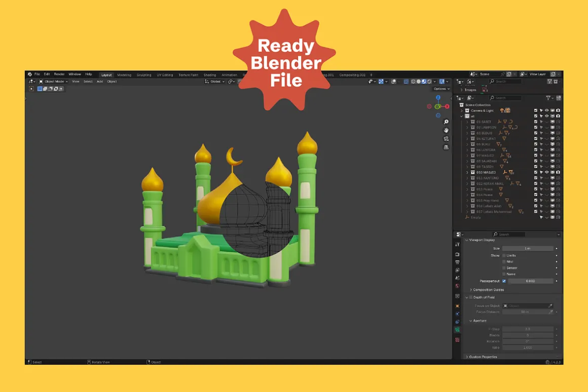Viewport: 588px width, 392px height.
Task: Open the Tool properties tab
Action: [458, 244]
